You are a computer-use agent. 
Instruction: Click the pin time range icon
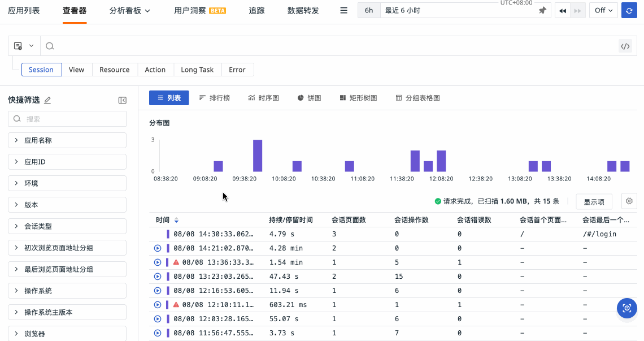click(542, 11)
